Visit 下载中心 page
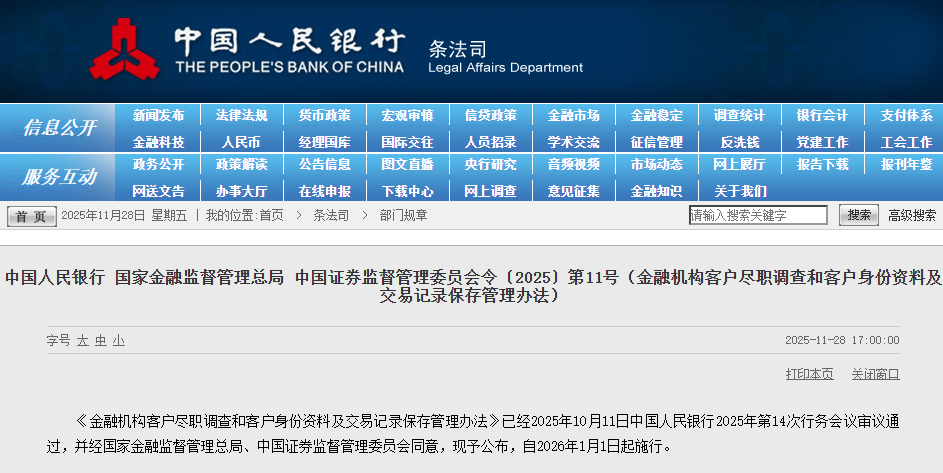This screenshot has height=473, width=943. coord(407,191)
